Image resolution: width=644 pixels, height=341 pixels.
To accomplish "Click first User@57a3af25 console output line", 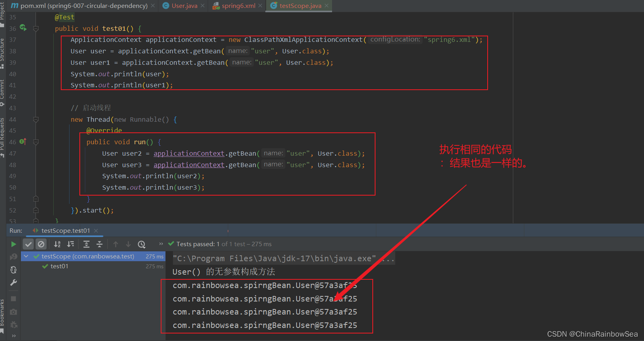I will [265, 285].
